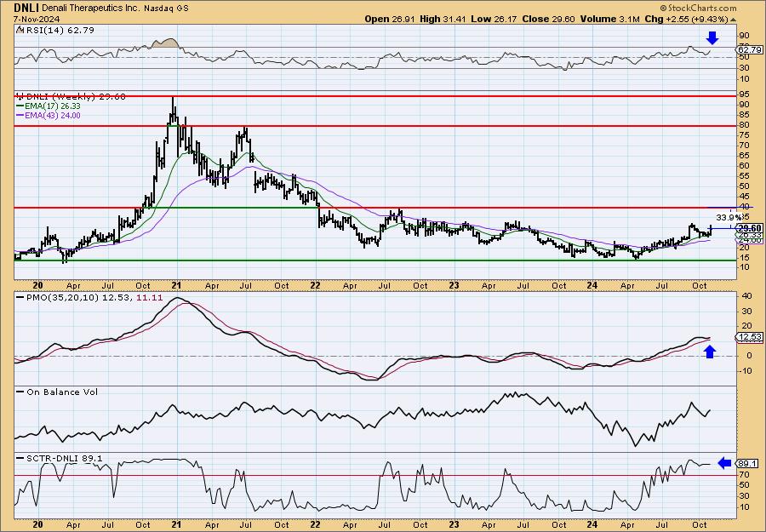Click the year 21 label under the price panel
Viewport: 766px width, 532px height.
pos(177,285)
